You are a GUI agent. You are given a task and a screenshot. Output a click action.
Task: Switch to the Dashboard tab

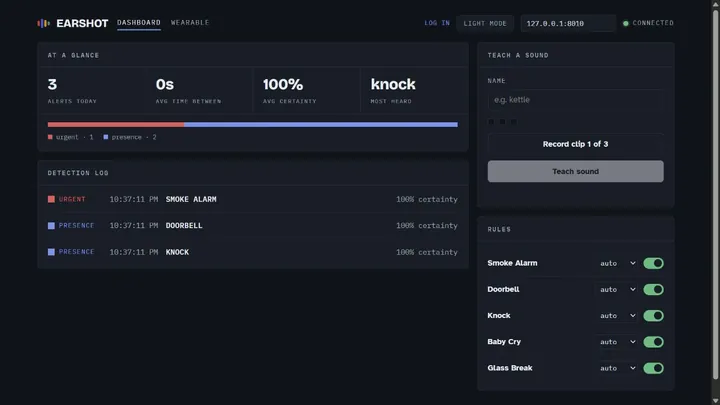coord(139,22)
